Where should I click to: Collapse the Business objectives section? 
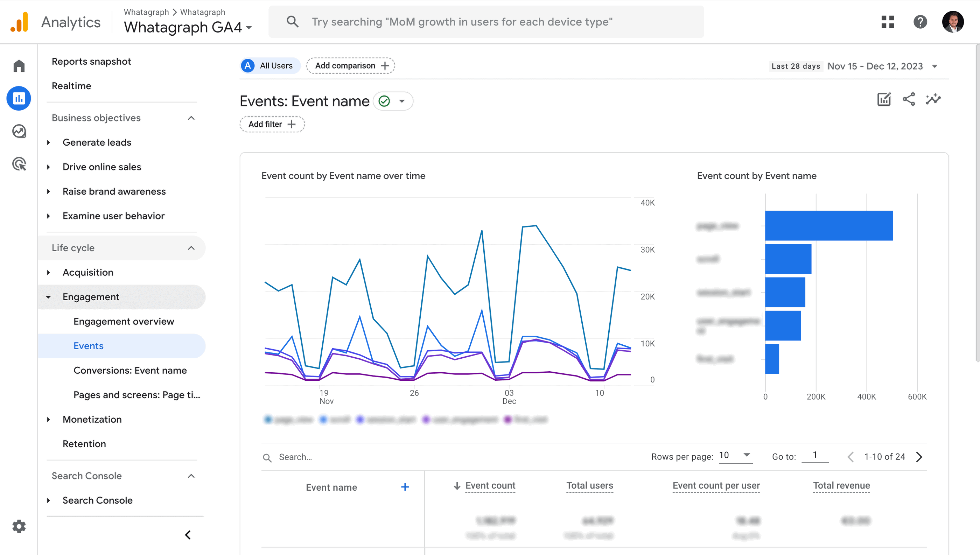[x=191, y=118]
